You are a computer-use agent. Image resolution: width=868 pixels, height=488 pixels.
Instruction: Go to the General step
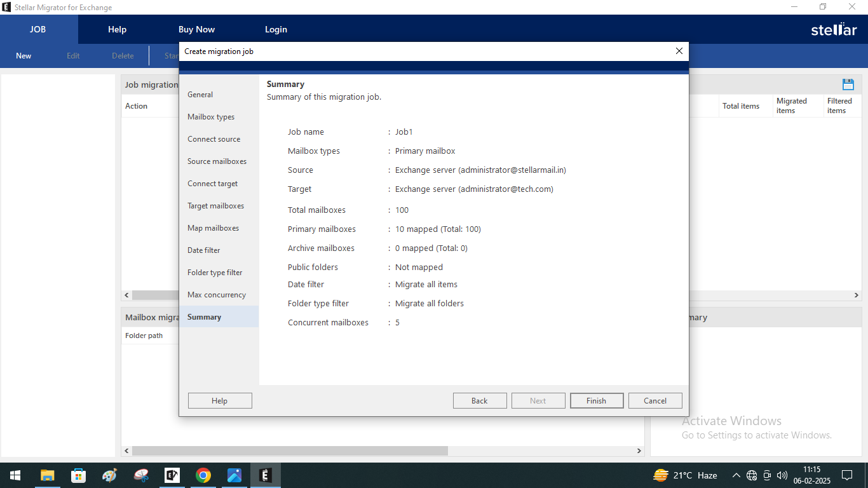[x=200, y=95]
